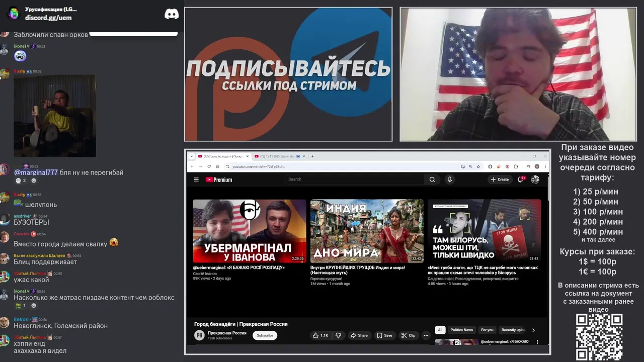Subscribe to Прекрасная Россия channel
The height and width of the screenshot is (362, 644).
265,335
